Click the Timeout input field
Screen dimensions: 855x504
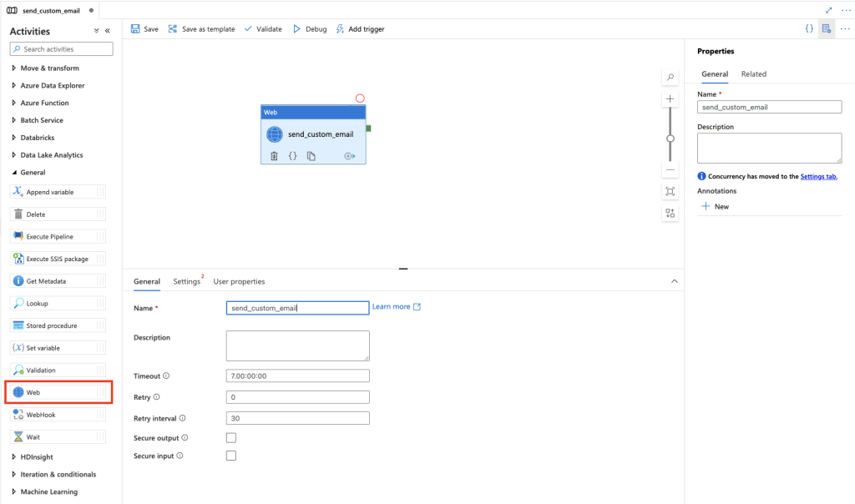[x=297, y=376]
